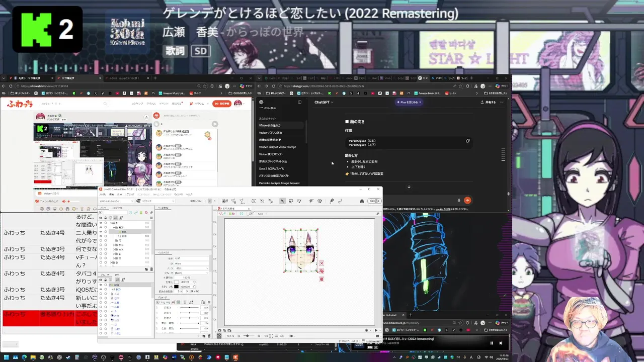Image resolution: width=644 pixels, height=362 pixels.
Task: Click the zoom-out magnifier below the canvas
Action: click(x=239, y=336)
